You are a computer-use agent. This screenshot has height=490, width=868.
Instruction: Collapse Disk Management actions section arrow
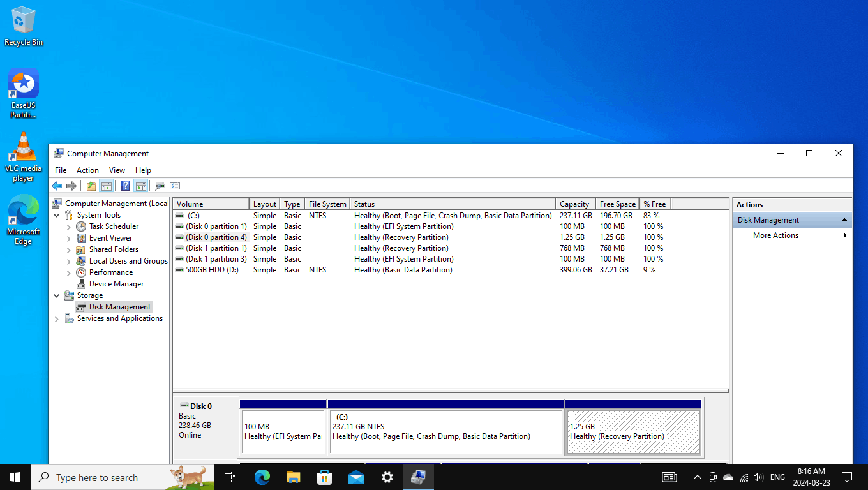click(844, 220)
